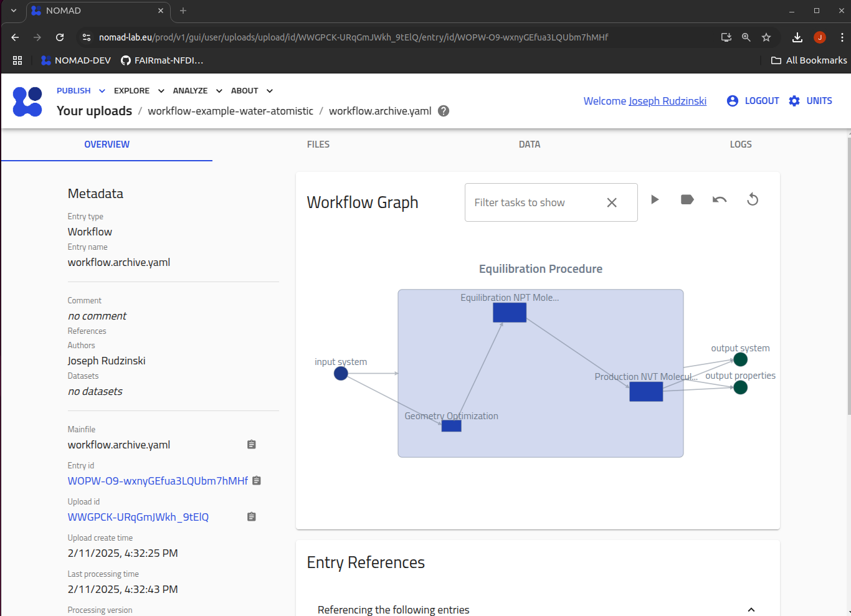851x616 pixels.
Task: Collapse the referencing entries section
Action: coord(751,609)
